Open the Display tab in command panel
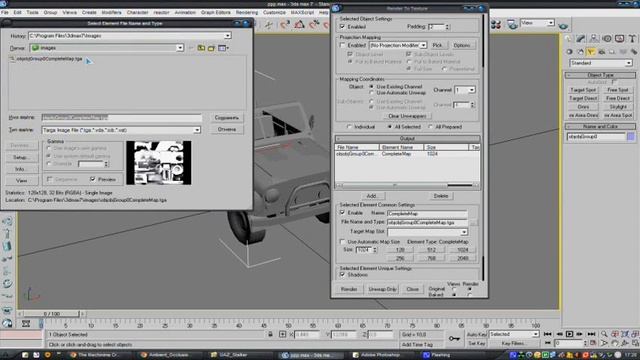This screenshot has height=360, width=640. pos(620,39)
